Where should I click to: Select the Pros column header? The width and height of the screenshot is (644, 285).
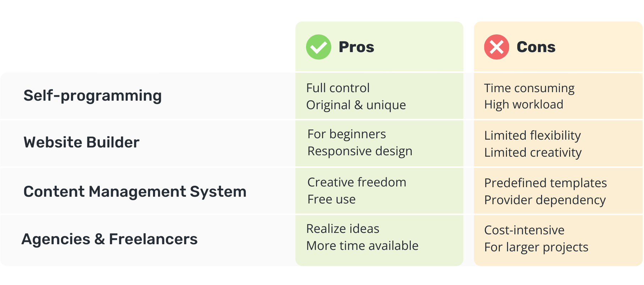pos(356,47)
